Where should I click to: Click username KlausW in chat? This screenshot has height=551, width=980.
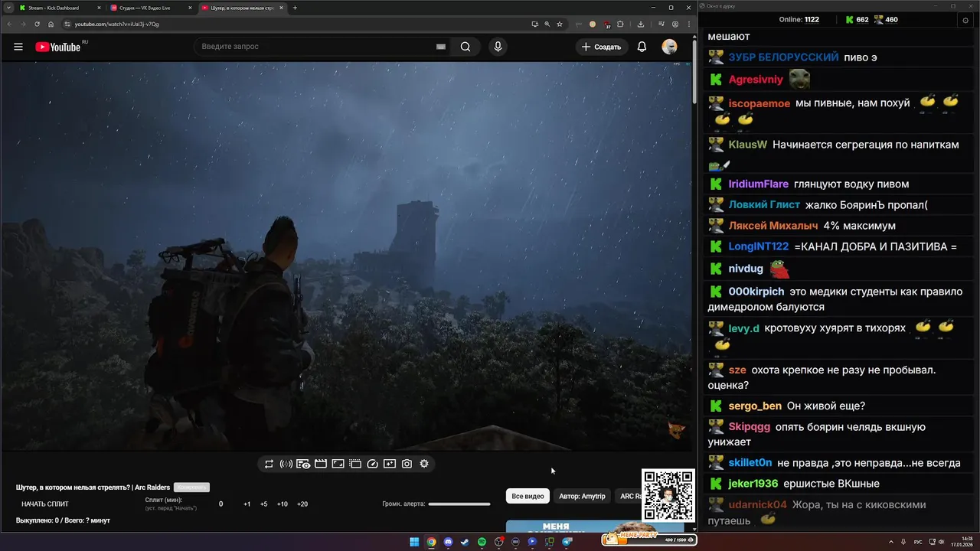[747, 145]
